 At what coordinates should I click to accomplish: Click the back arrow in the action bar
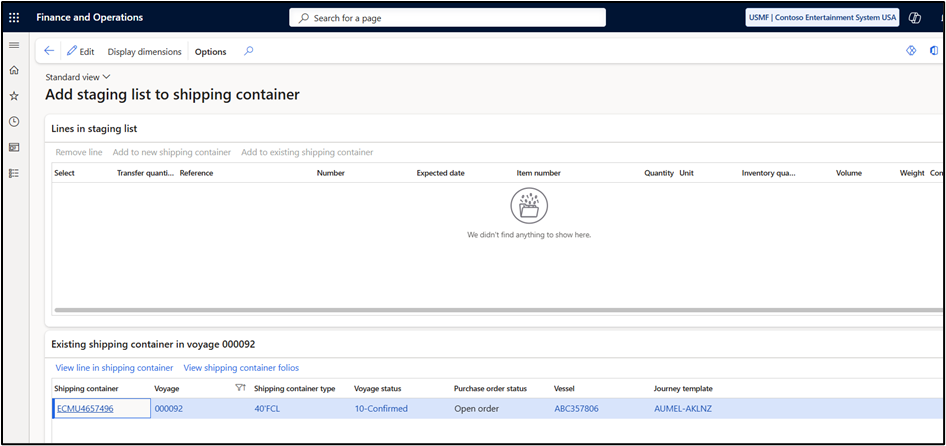pos(49,51)
